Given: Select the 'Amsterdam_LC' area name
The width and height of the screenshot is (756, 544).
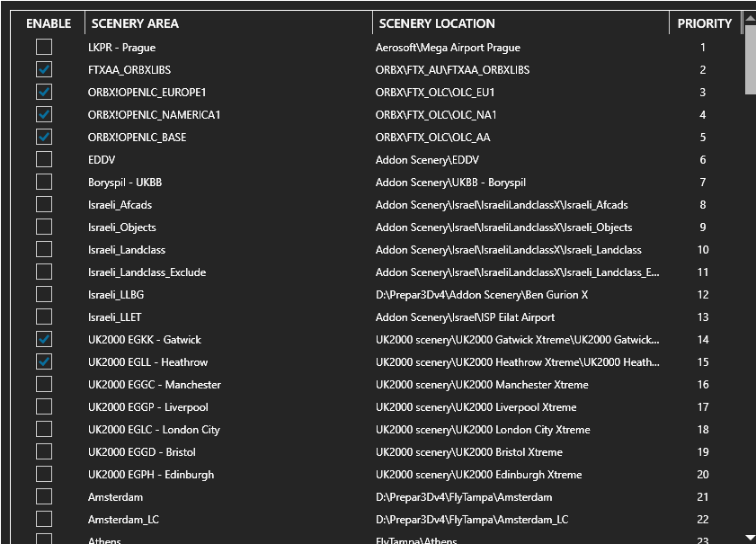Looking at the screenshot, I should click(123, 520).
